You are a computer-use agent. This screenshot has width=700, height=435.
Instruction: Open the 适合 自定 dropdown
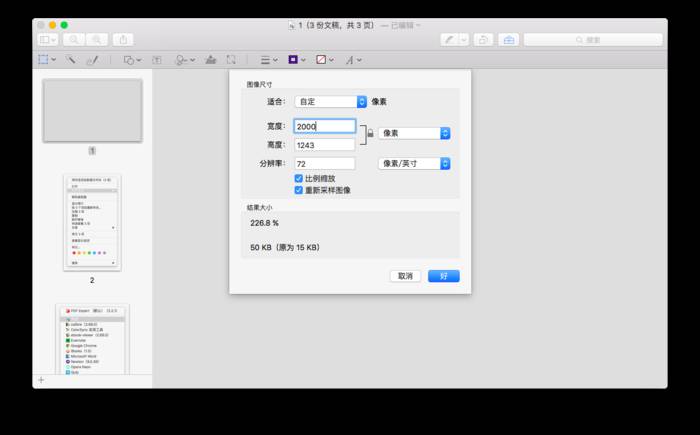tap(331, 102)
